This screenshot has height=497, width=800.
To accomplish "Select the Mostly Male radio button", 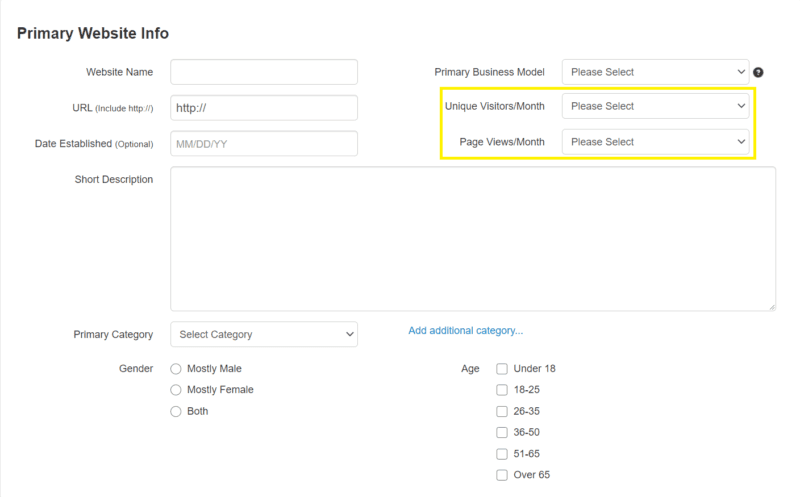I will [176, 369].
